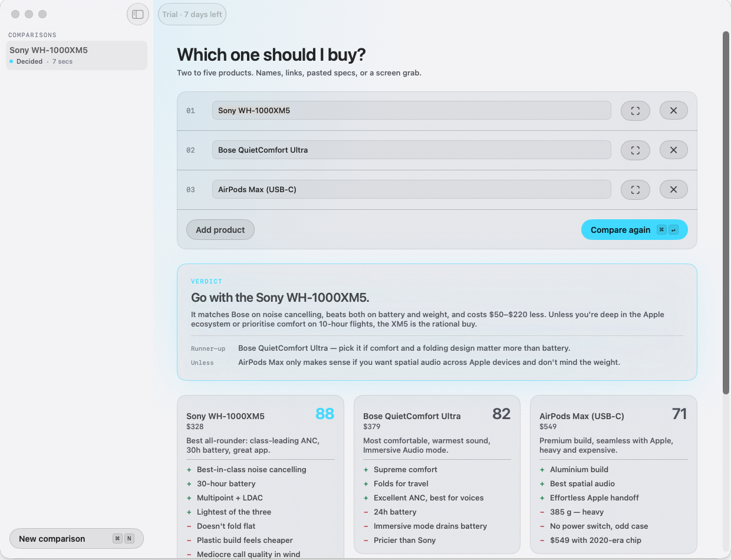Viewport: 731px width, 560px height.
Task: Click "Multipoint + LDAC" line
Action: tap(230, 498)
